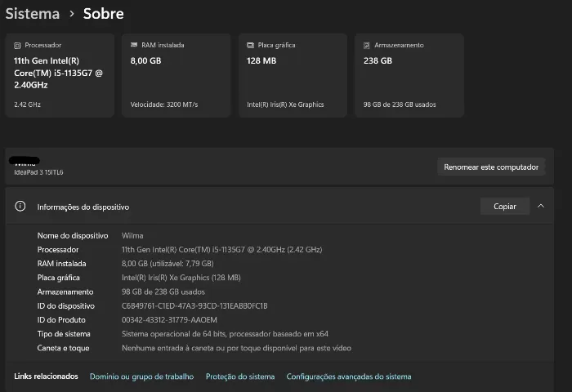Screen dimensions: 572x392
Task: Click the ID do dispositivo label
Action: (x=65, y=306)
